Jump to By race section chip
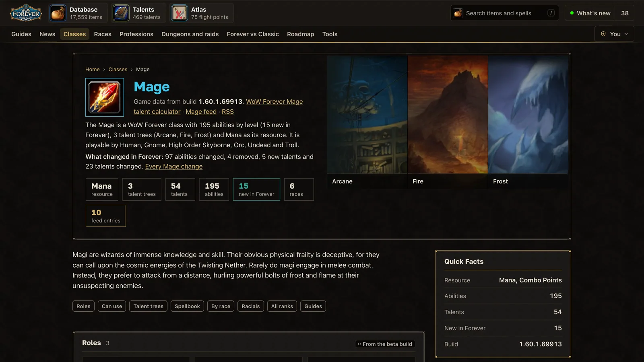This screenshot has width=644, height=362. point(221,306)
